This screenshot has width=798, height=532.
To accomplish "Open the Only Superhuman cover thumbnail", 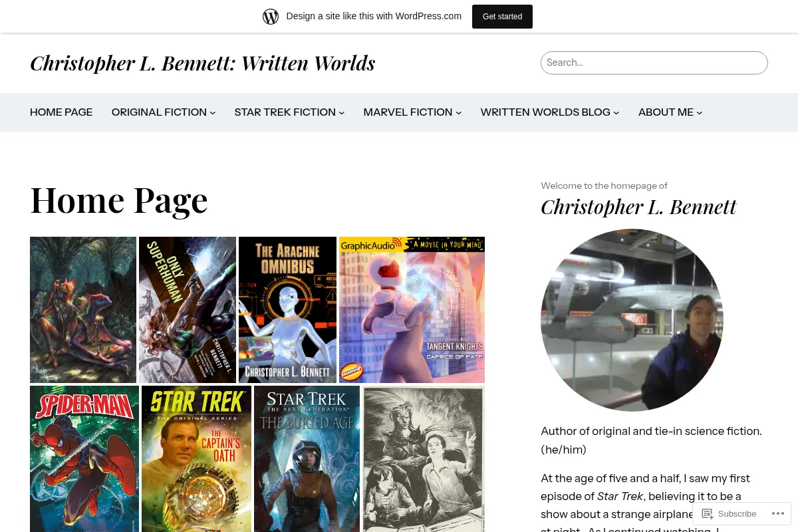I will coord(188,310).
